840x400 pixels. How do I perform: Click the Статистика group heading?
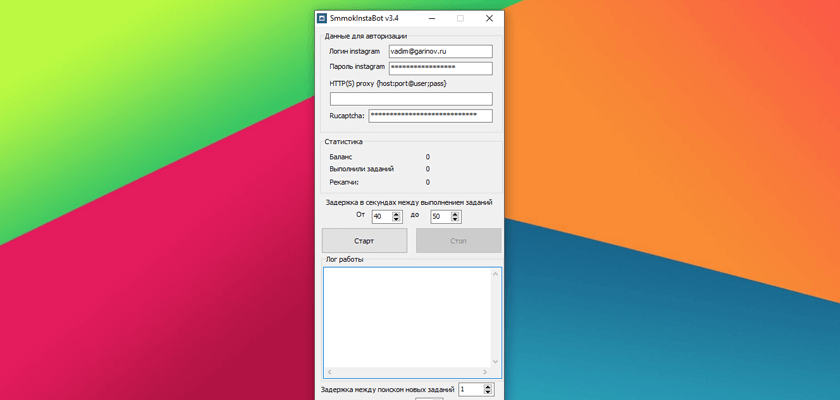point(343,142)
